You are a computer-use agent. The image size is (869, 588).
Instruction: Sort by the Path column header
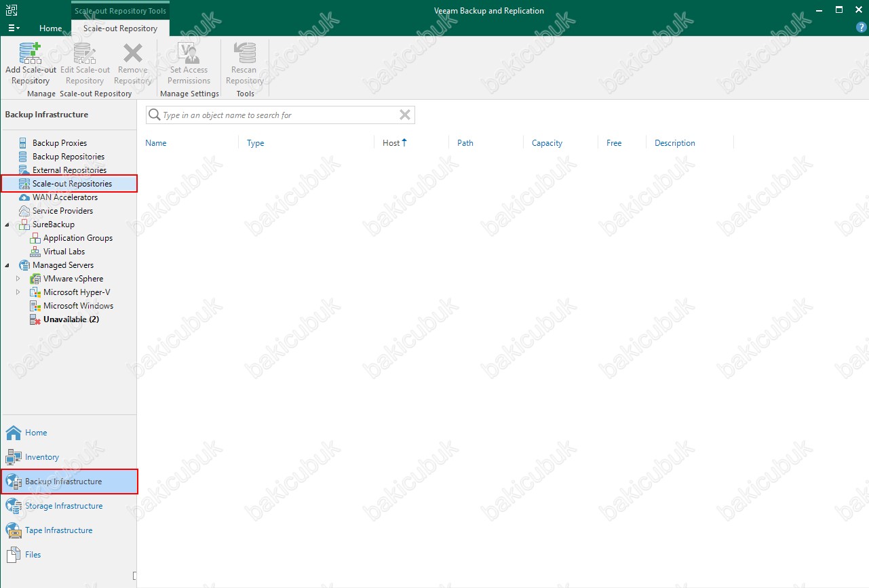point(465,143)
